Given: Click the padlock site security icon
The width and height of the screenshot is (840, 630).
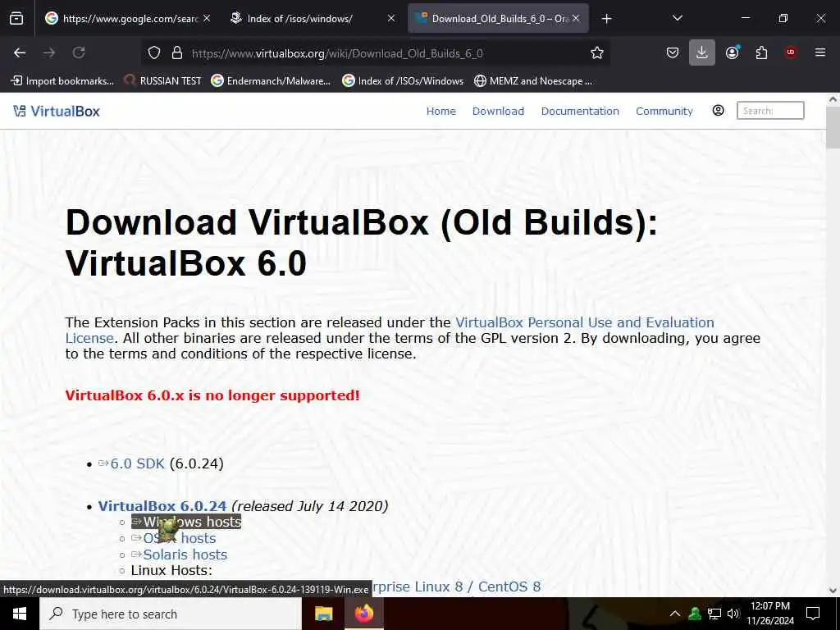Looking at the screenshot, I should pyautogui.click(x=177, y=52).
